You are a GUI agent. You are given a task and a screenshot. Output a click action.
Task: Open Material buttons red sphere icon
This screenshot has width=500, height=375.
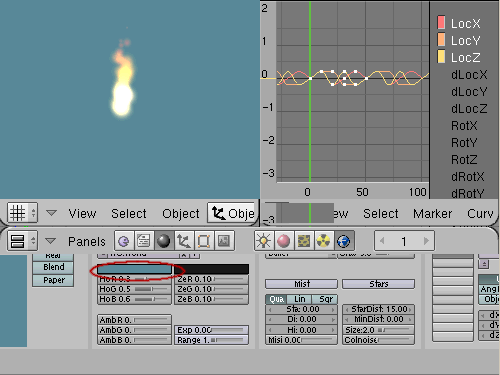(x=284, y=241)
